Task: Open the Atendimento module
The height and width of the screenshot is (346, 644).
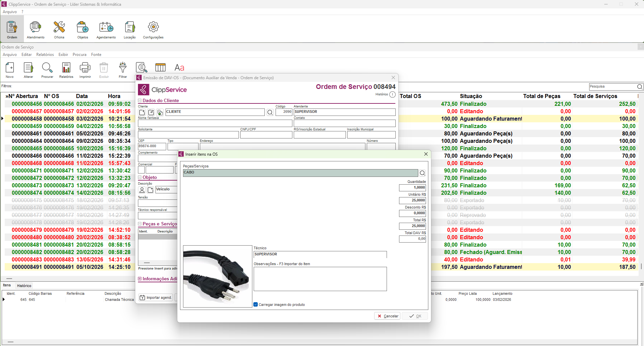Action: click(35, 29)
